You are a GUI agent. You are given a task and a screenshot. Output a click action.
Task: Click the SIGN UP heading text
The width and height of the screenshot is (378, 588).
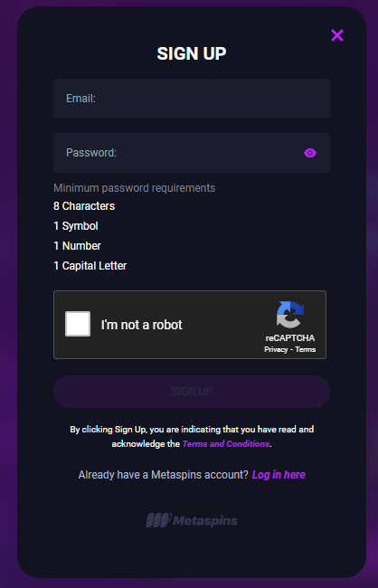pos(192,53)
